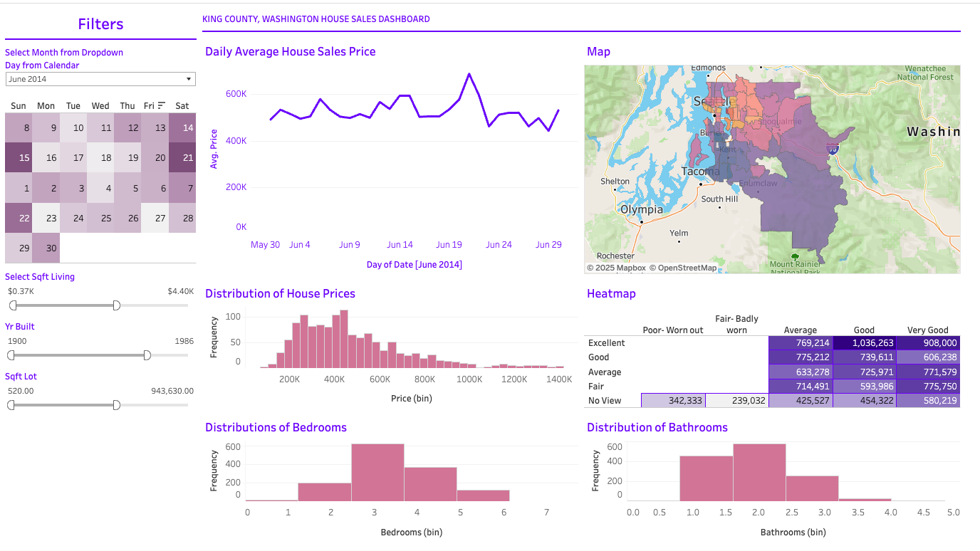Image resolution: width=980 pixels, height=551 pixels.
Task: Click heatmap cell showing 1,036,263
Action: click(865, 343)
